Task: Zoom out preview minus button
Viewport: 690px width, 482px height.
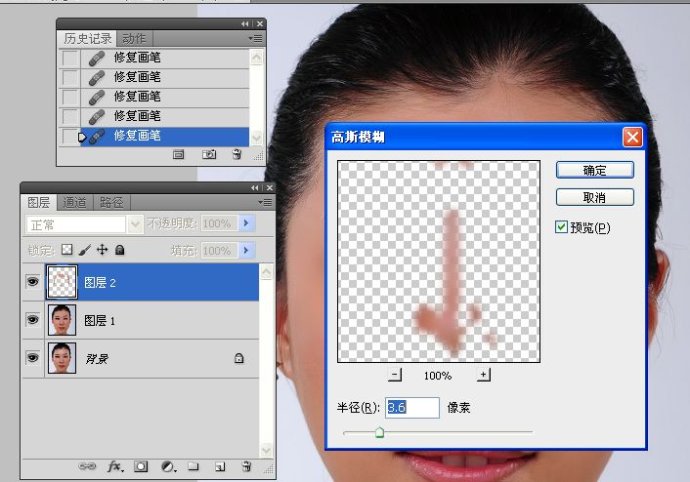Action: click(395, 375)
